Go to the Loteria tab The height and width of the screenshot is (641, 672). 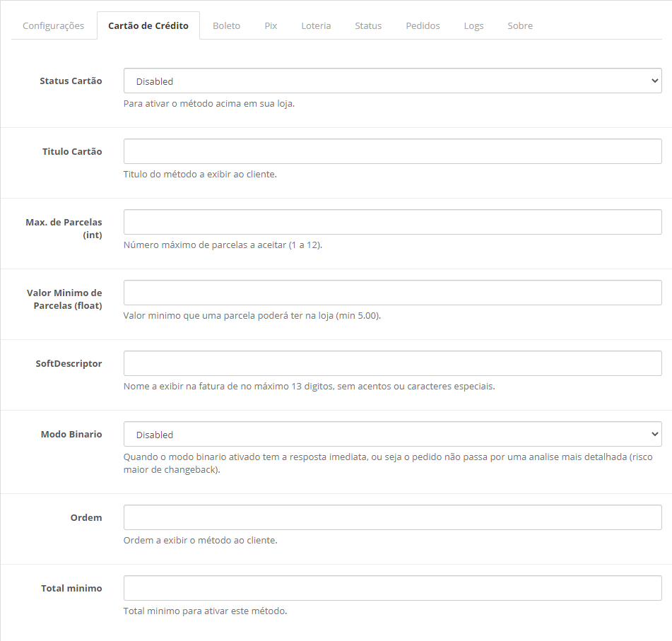(x=316, y=25)
